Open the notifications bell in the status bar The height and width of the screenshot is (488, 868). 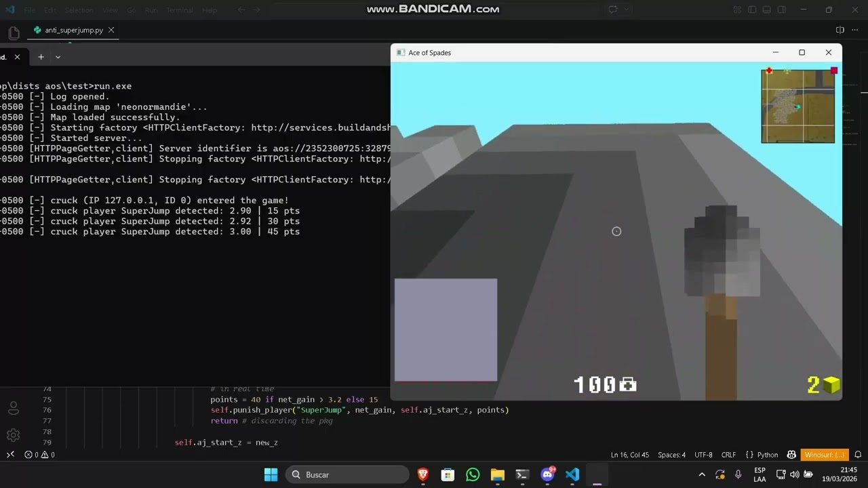[x=858, y=455]
